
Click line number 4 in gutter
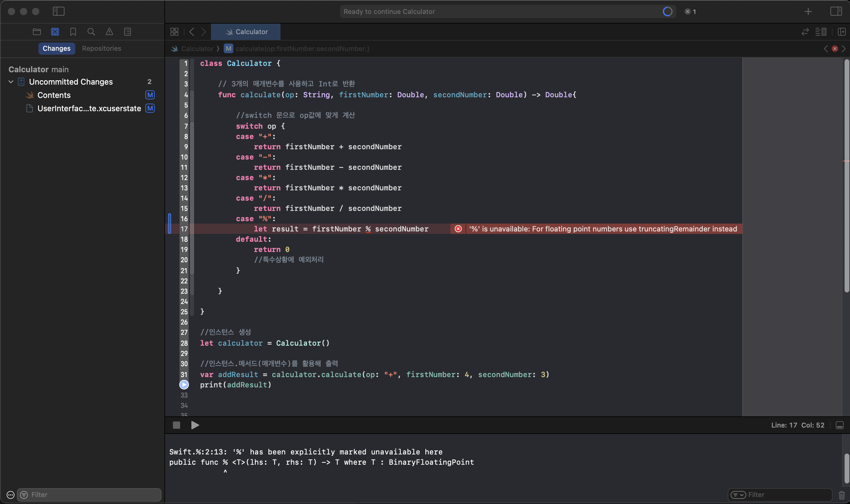click(186, 95)
